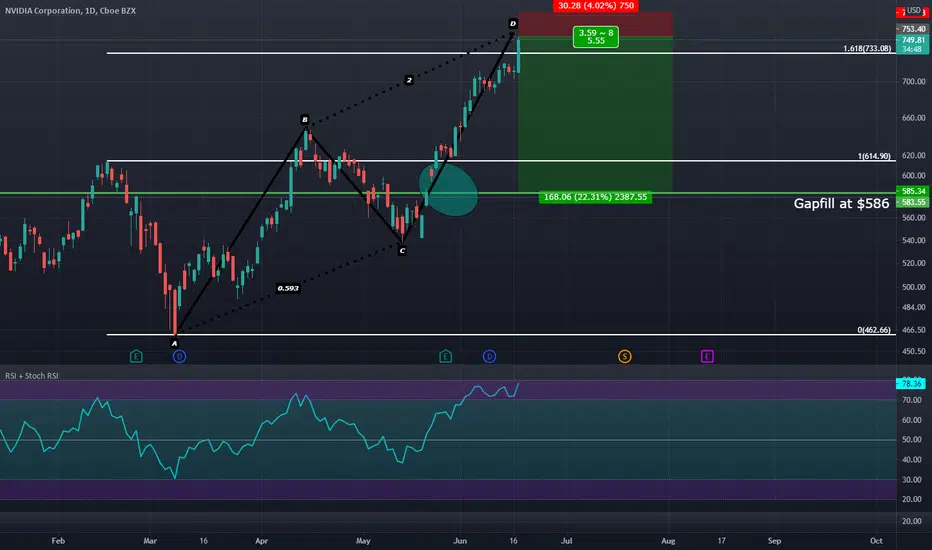Click the blue dividend D marker in early March
The width and height of the screenshot is (932, 550).
click(x=180, y=356)
